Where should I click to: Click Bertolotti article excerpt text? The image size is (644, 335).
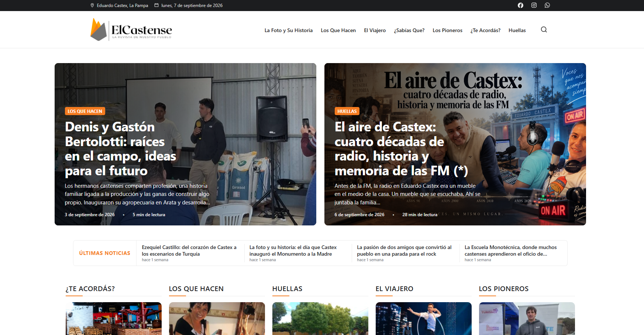tap(137, 194)
